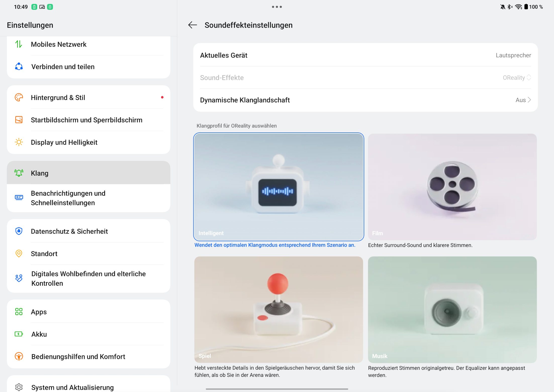Tap the Mobiles Netzwerk arrows icon
This screenshot has width=554, height=392.
click(19, 44)
